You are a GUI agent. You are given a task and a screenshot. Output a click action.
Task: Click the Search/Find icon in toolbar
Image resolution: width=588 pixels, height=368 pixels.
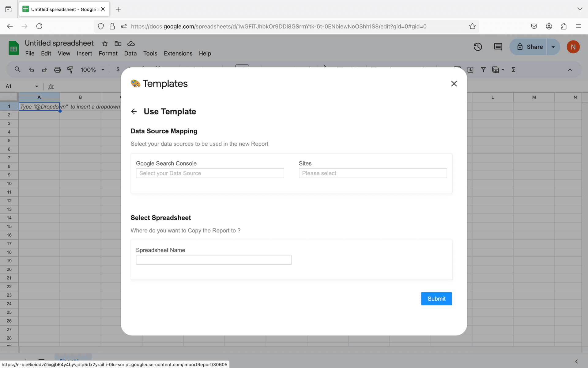17,69
